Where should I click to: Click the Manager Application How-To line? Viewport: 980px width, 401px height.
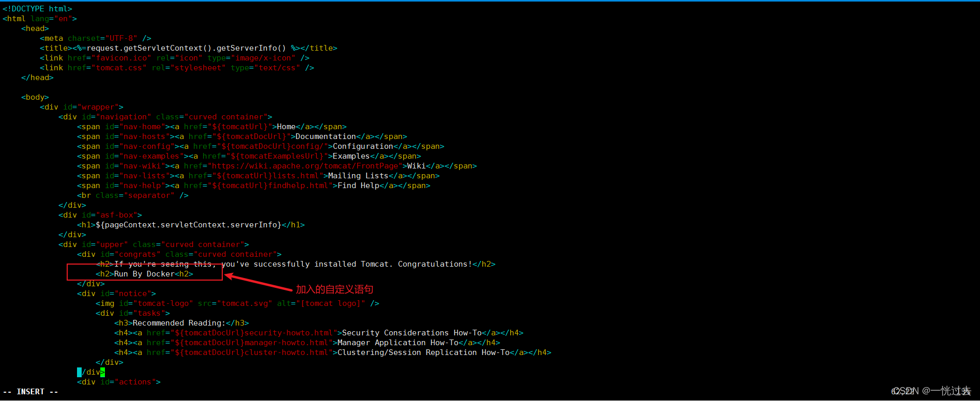pyautogui.click(x=307, y=343)
